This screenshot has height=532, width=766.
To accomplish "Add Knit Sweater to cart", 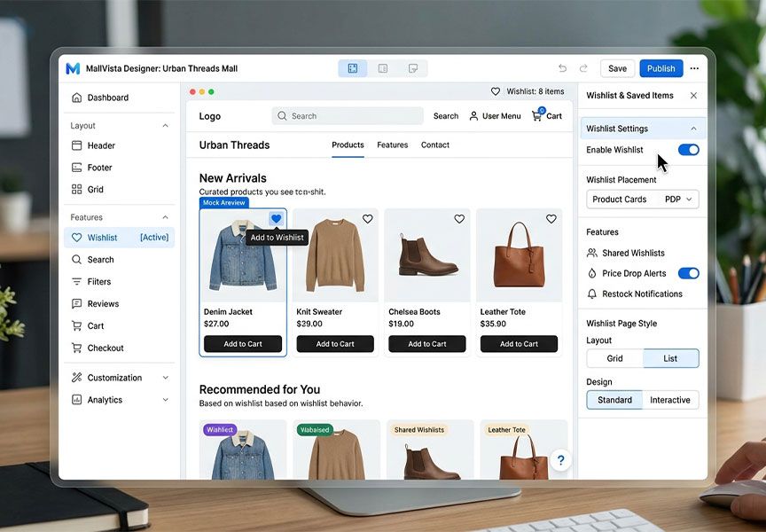I will tap(335, 344).
